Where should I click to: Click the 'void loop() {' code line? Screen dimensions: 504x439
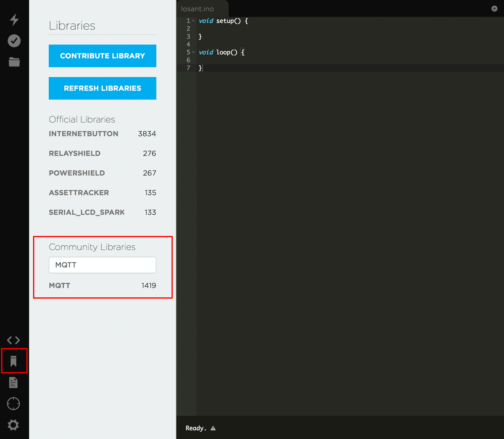[x=222, y=53]
